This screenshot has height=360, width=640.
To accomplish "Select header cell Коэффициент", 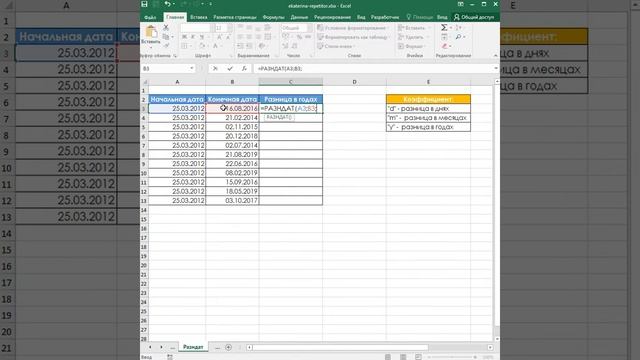I will 428,99.
